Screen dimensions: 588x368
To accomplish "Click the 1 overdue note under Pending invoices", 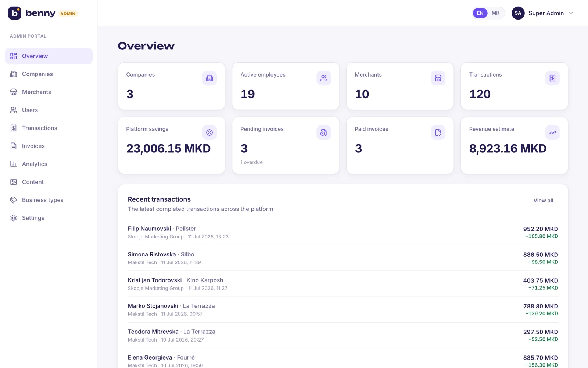I will coord(251,162).
